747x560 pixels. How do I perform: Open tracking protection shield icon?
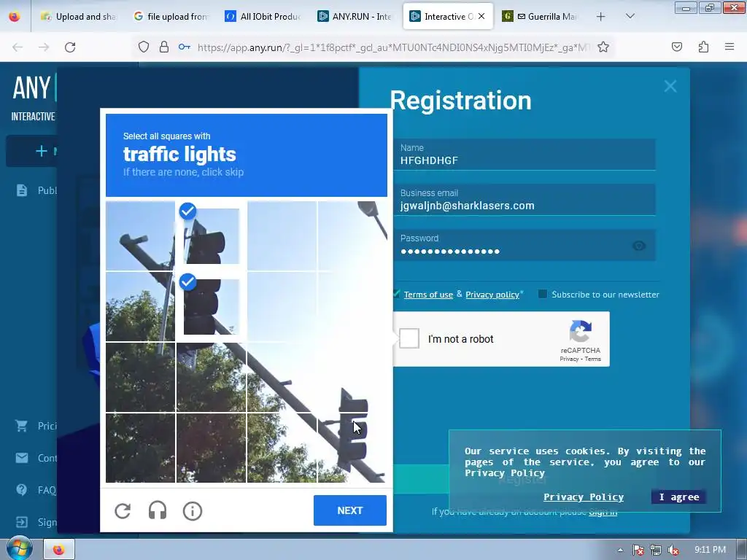tap(144, 47)
